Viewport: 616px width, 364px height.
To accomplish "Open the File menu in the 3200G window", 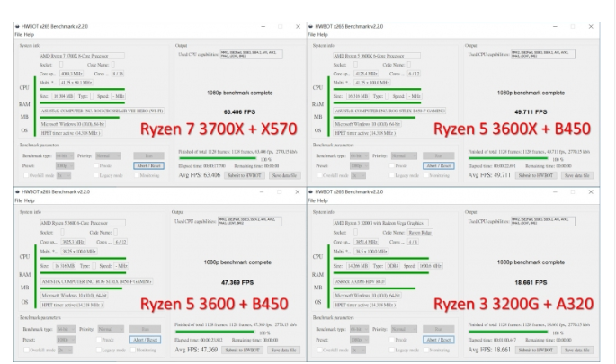I will [x=311, y=200].
